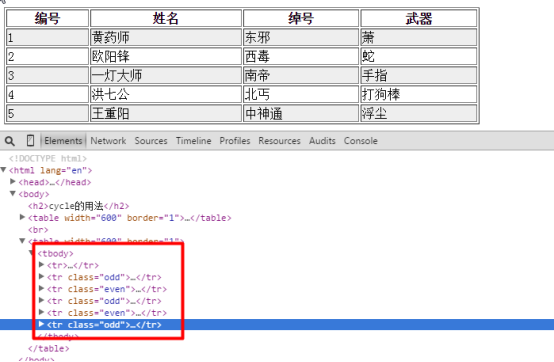Expand the second tr class="odd" arrow
554x362 pixels.
(x=41, y=301)
